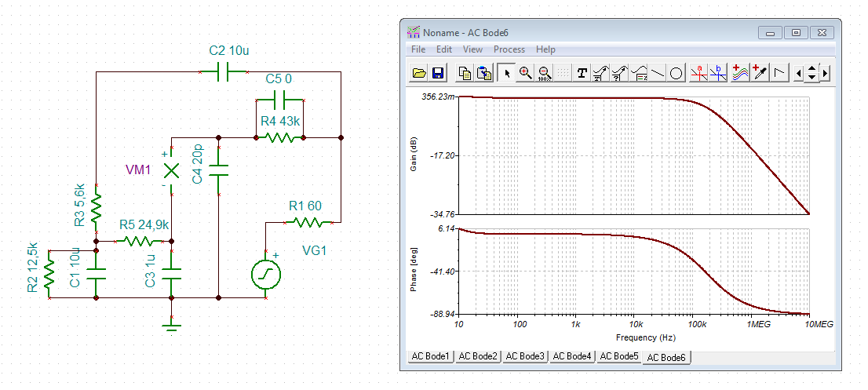The height and width of the screenshot is (390, 868).
Task: Toggle the grid dots button
Action: tap(563, 73)
